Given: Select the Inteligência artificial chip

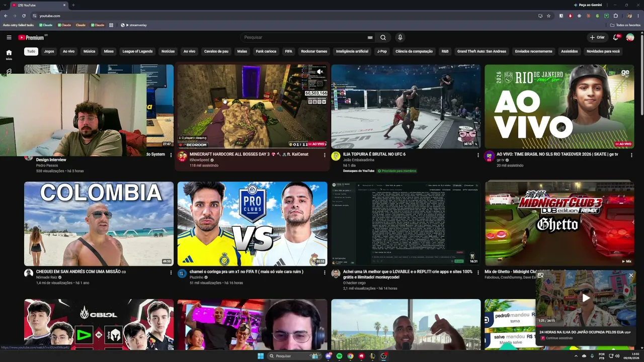Looking at the screenshot, I should tap(352, 51).
